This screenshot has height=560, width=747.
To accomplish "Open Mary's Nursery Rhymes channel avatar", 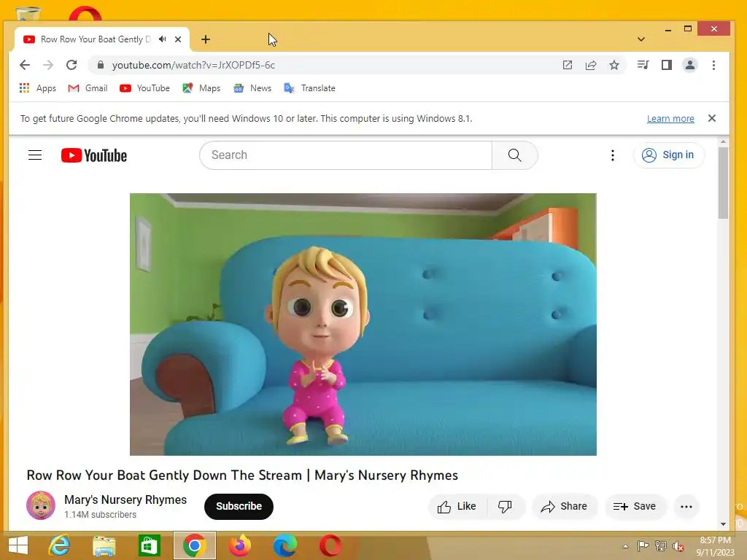I will click(41, 506).
